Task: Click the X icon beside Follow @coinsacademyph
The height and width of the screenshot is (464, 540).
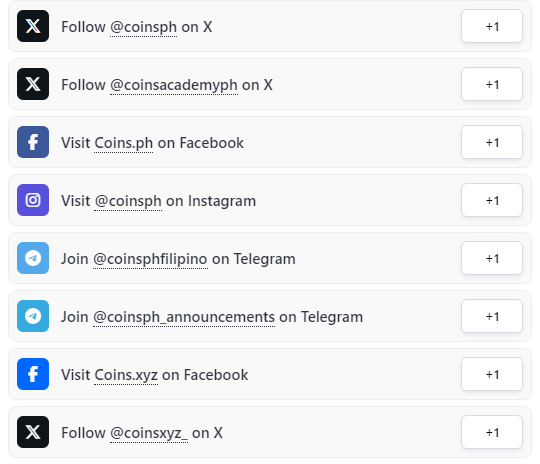Action: coord(33,84)
